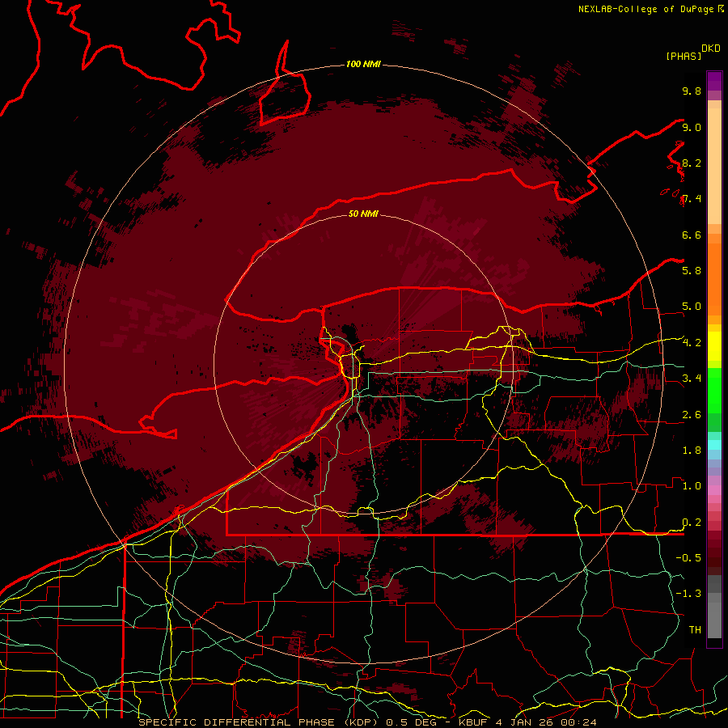
Task: Click the TH threshold label
Action: click(695, 630)
